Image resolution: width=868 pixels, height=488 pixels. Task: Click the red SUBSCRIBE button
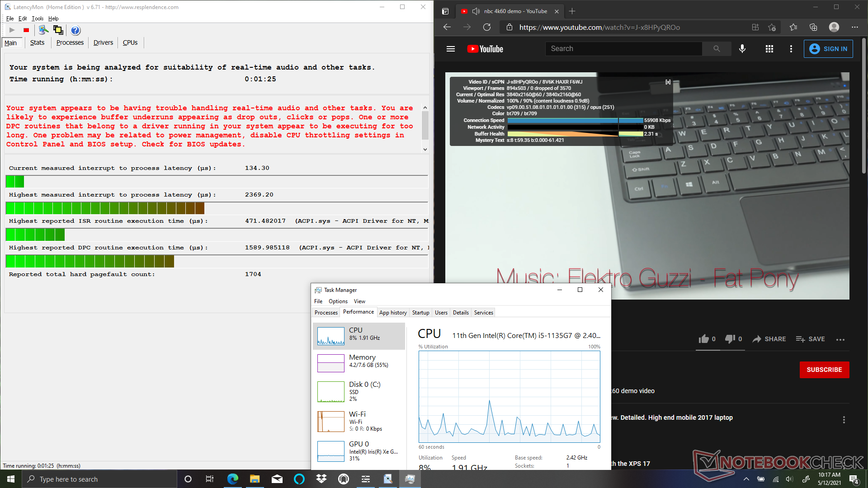[x=824, y=370]
